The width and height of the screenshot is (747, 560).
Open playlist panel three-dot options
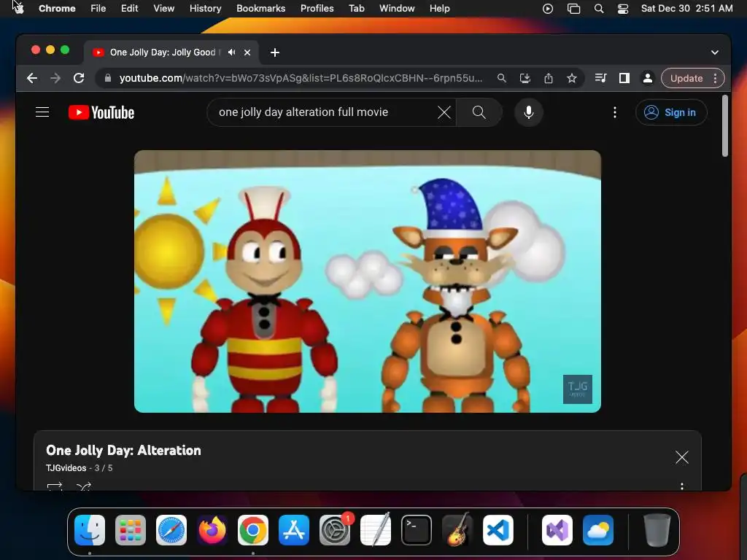click(x=682, y=486)
